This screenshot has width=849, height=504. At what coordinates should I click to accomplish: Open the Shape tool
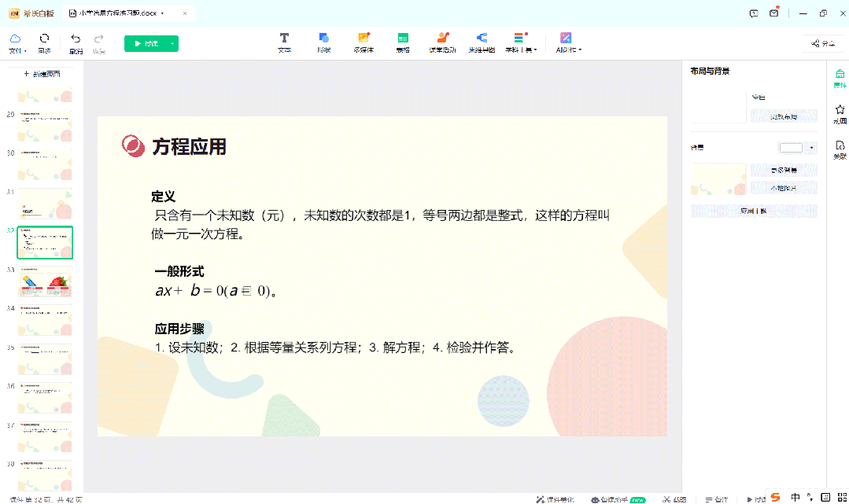tap(323, 42)
